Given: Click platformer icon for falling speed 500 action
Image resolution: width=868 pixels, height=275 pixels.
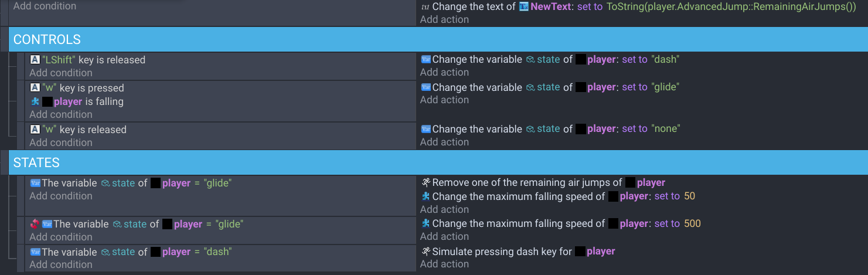Looking at the screenshot, I should (x=426, y=223).
